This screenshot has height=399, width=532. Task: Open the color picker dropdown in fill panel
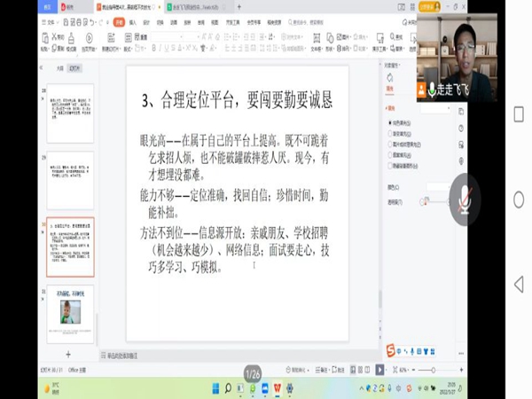(x=438, y=187)
